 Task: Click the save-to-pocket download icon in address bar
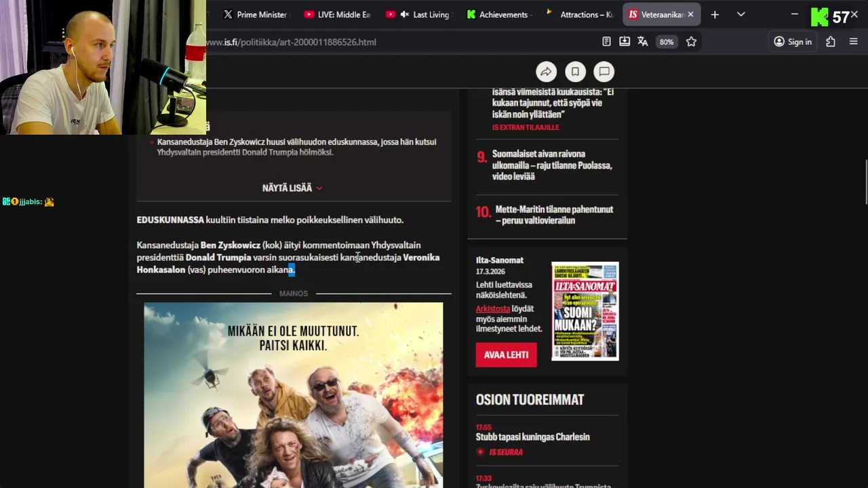pos(625,41)
